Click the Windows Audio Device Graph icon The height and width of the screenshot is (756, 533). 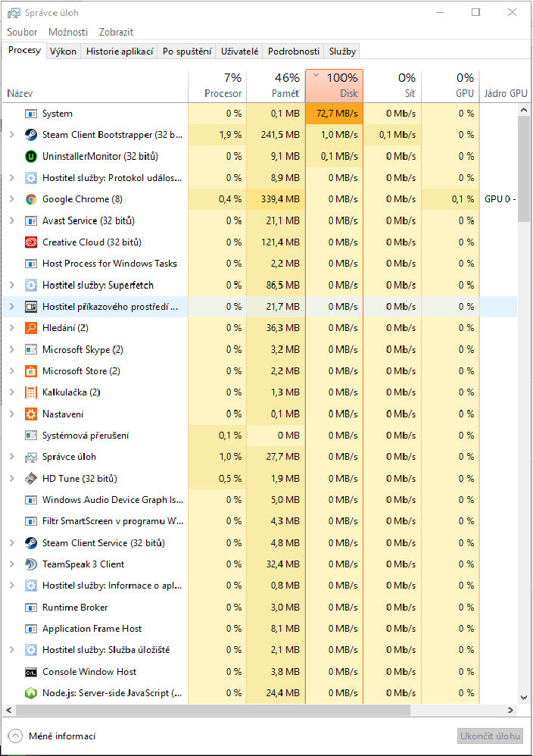point(31,499)
